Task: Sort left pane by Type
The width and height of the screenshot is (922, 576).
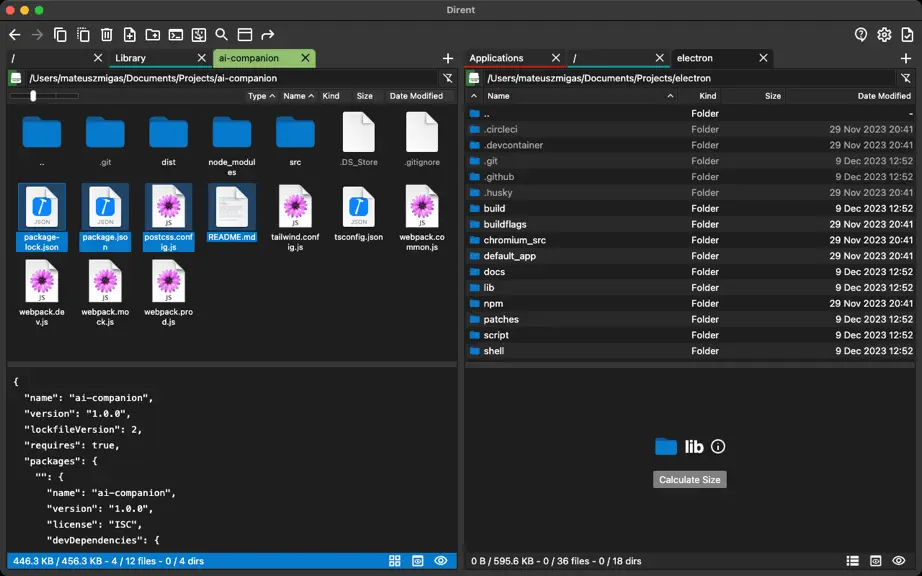Action: (x=261, y=96)
